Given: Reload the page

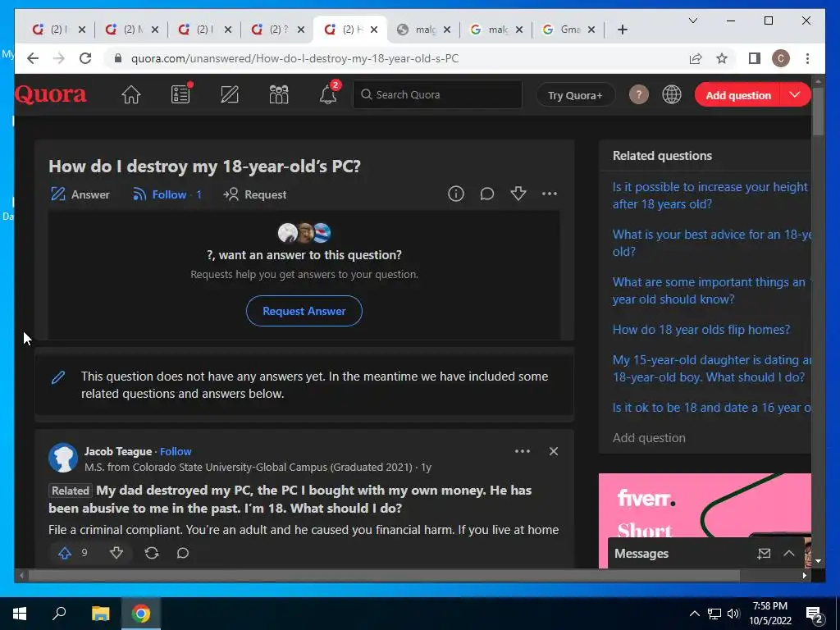Looking at the screenshot, I should 85,58.
